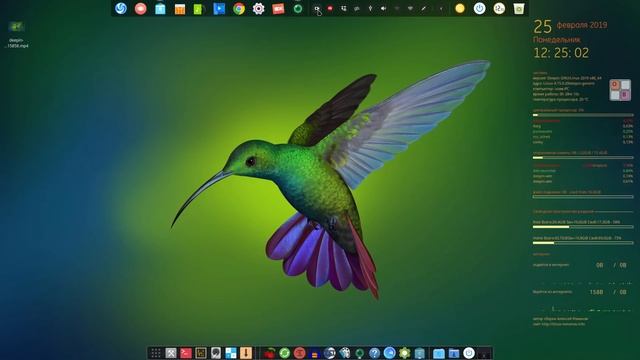This screenshot has width=640, height=360.
Task: Click the blue checkered squares dock icon
Action: pyautogui.click(x=231, y=353)
